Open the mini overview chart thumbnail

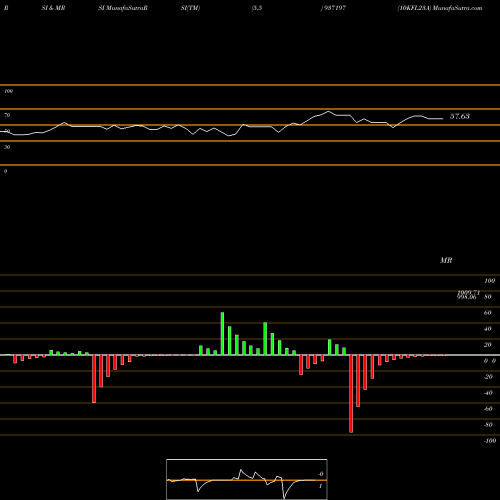pyautogui.click(x=247, y=479)
